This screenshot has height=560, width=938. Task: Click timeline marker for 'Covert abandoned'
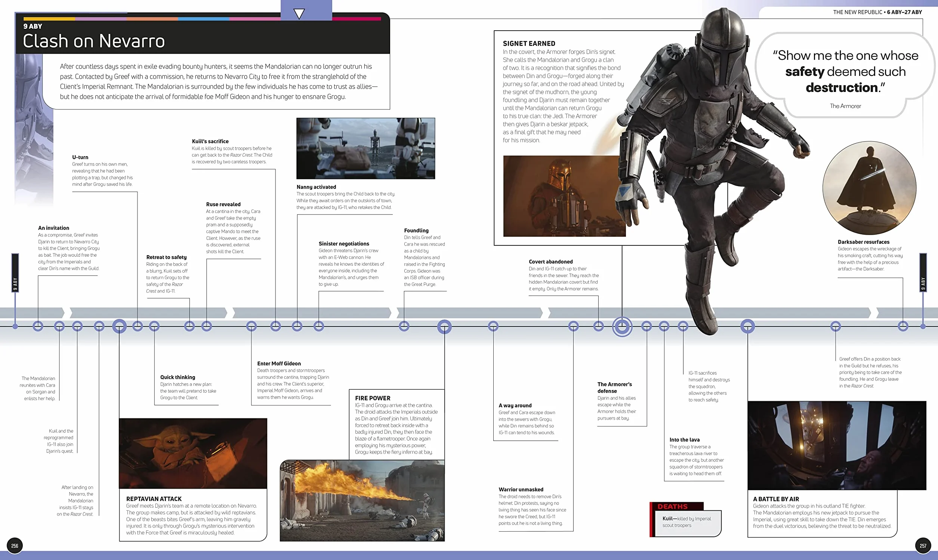click(x=598, y=326)
